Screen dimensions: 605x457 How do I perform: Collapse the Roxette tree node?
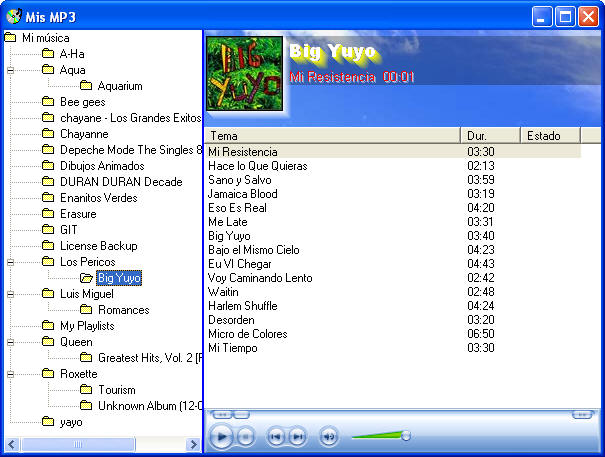[x=10, y=374]
